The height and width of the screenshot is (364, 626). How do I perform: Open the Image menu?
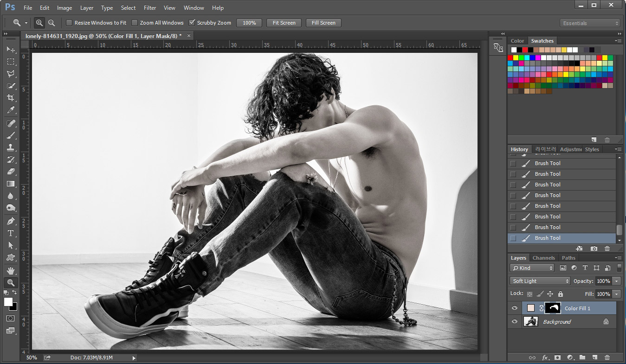click(65, 8)
